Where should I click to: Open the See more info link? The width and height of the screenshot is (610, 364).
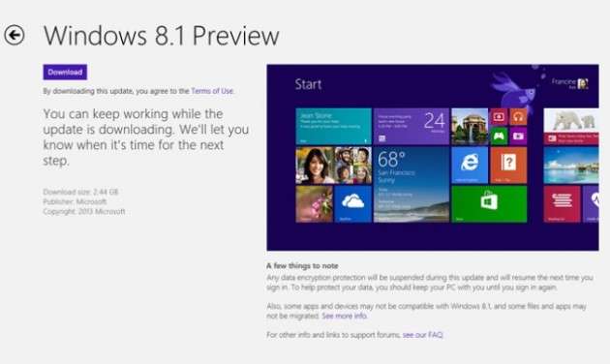click(345, 316)
